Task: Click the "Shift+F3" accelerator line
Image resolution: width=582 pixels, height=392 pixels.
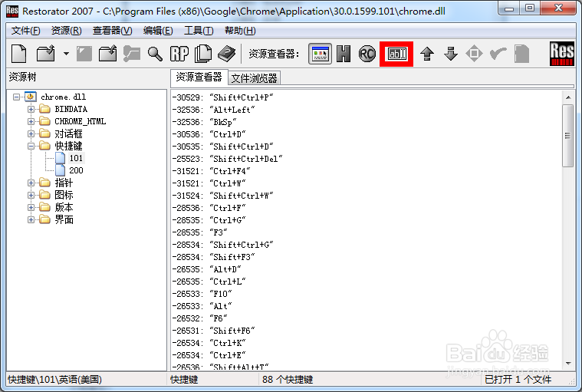Action: [213, 257]
